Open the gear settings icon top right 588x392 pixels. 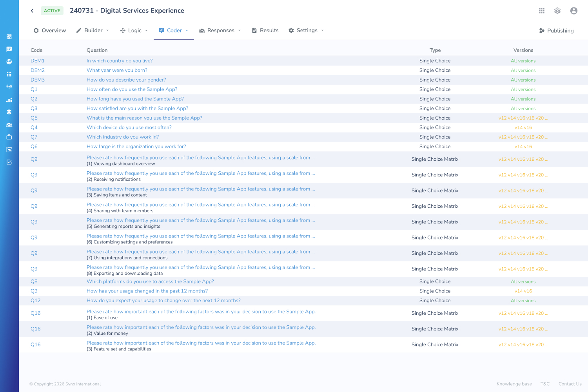tap(557, 11)
